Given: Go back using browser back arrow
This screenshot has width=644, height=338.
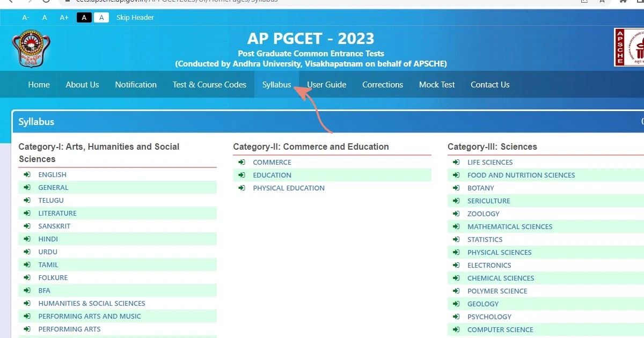Looking at the screenshot, I should (10, 2).
